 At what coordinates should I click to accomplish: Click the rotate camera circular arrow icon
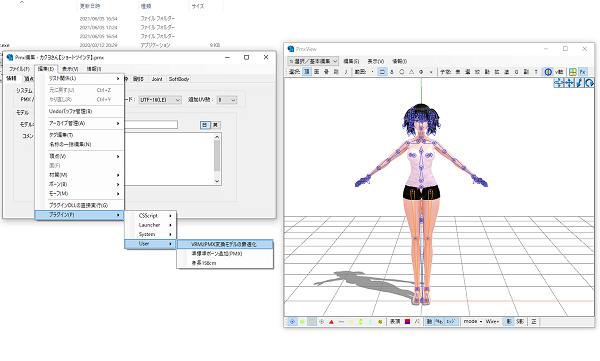pos(589,83)
